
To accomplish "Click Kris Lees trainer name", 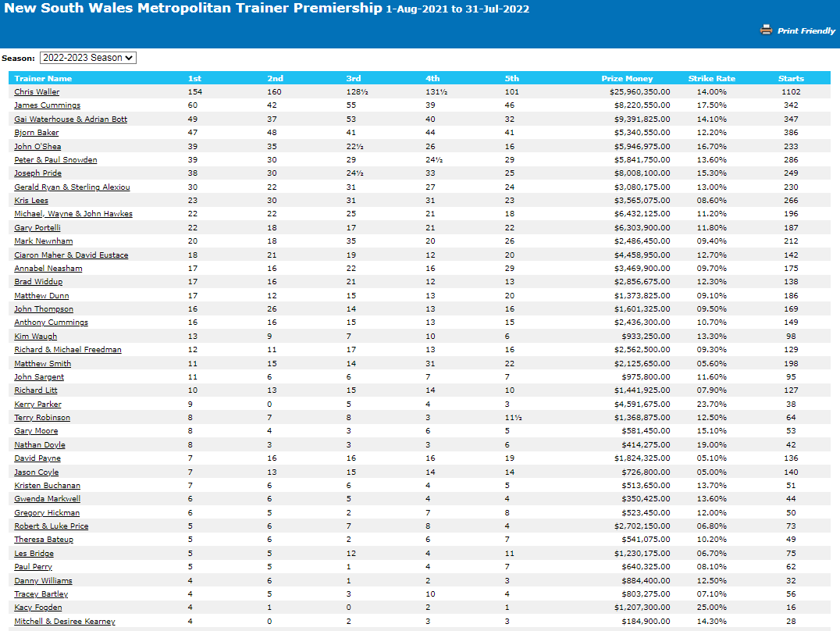I will point(31,201).
